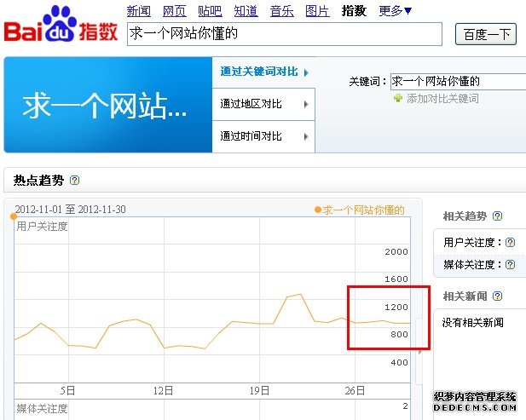Click the 5日 axis label
Screen dimensions: 526x420
(x=67, y=390)
